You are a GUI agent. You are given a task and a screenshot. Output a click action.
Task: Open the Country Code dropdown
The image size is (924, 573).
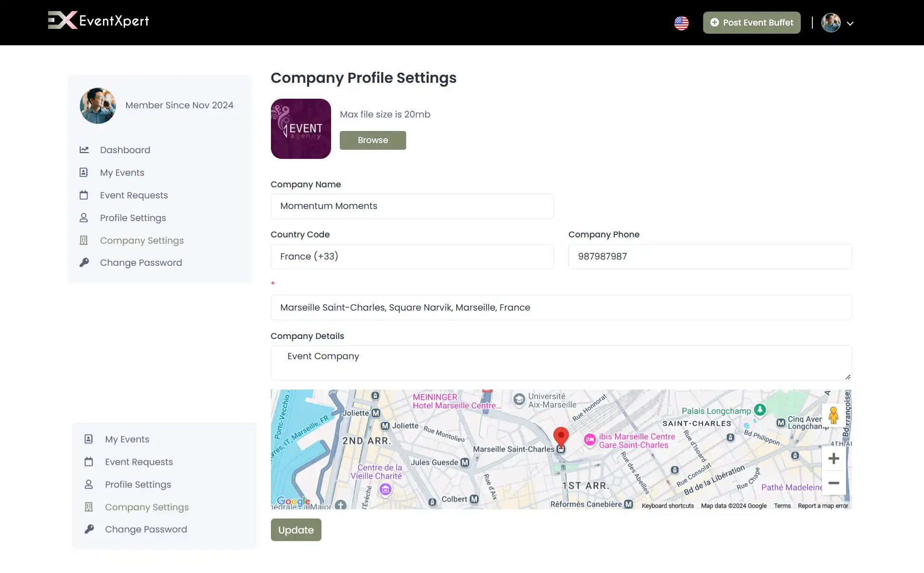click(412, 257)
